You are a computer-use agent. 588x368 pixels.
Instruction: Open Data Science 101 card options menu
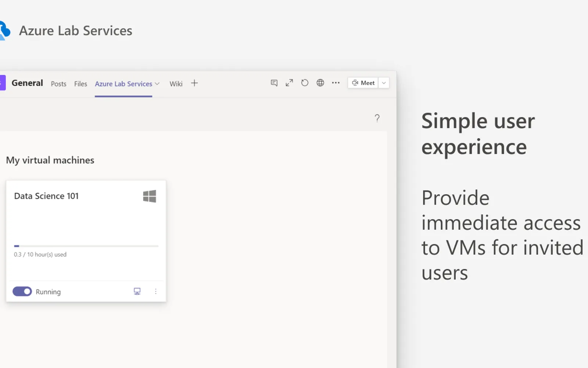click(156, 291)
